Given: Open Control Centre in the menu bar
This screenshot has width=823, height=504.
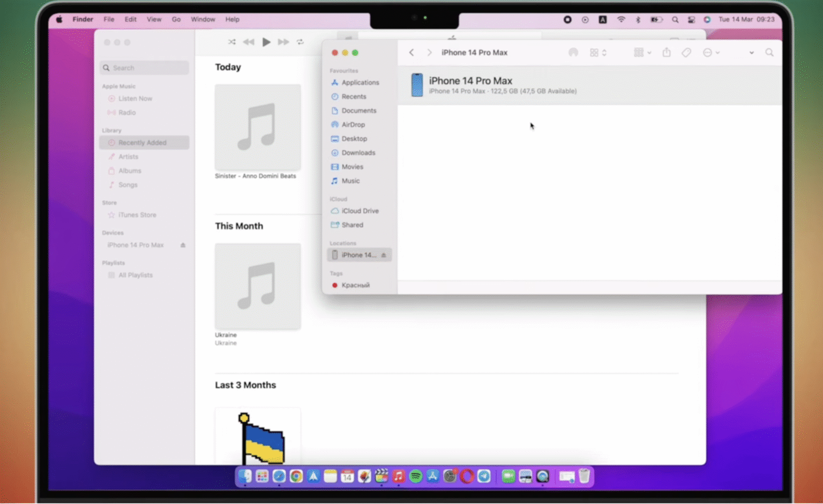Looking at the screenshot, I should [x=691, y=19].
